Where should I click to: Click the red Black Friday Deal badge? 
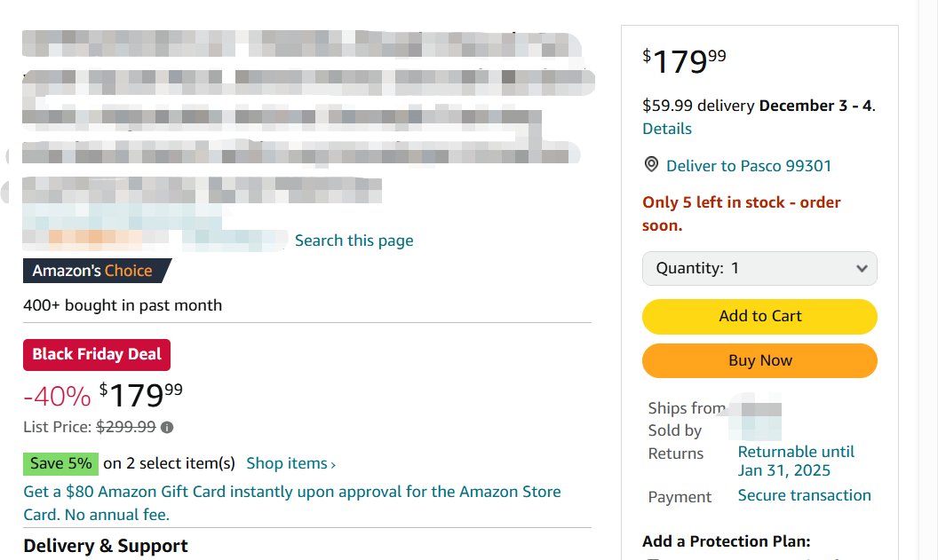97,354
